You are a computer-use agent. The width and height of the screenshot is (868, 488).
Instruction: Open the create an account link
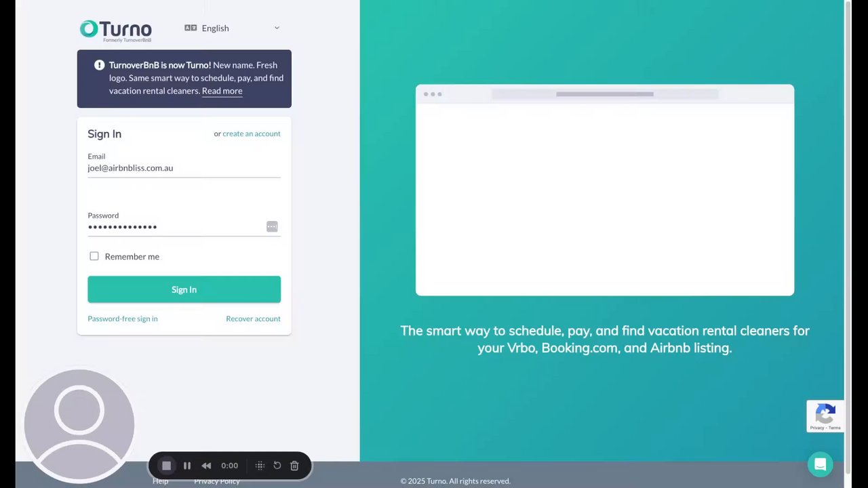[252, 134]
